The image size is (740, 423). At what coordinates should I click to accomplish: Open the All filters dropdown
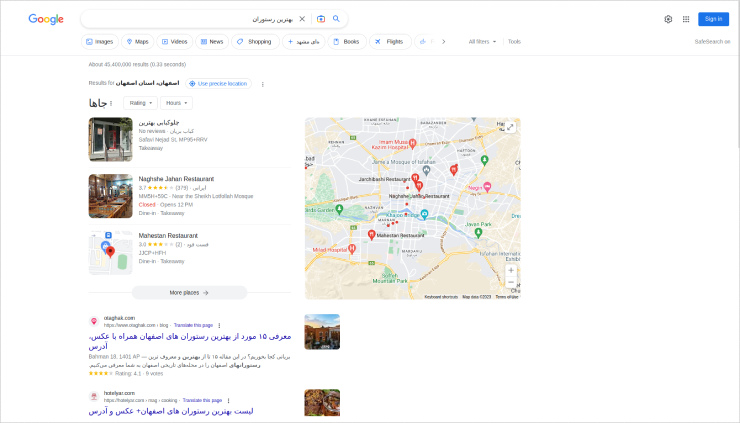482,42
